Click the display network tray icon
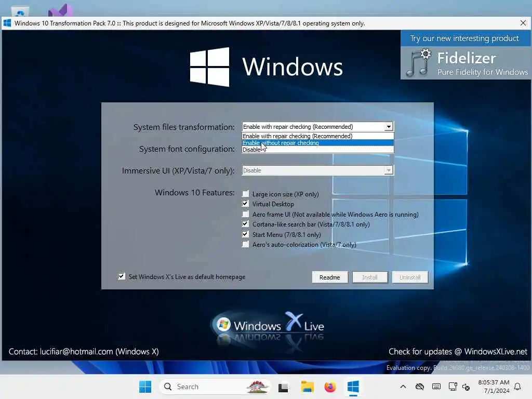Image resolution: width=532 pixels, height=399 pixels. tap(453, 387)
